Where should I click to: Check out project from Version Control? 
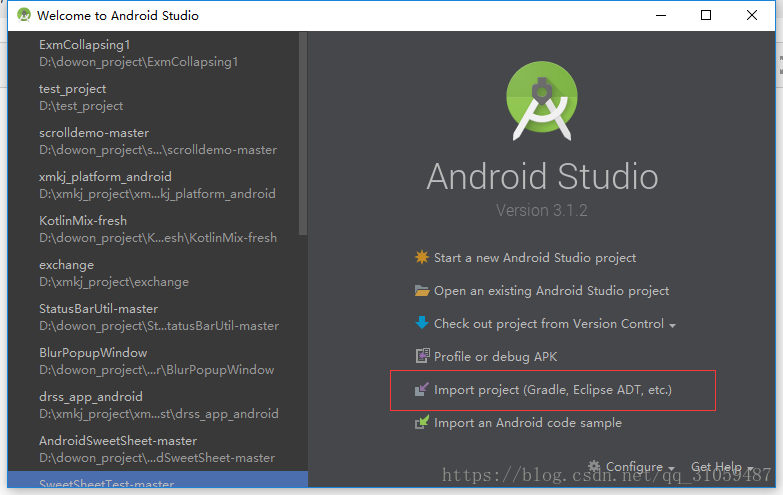tap(549, 324)
